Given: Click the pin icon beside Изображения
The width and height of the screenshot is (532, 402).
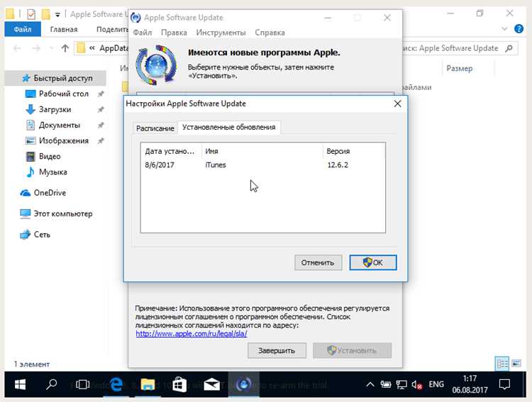Looking at the screenshot, I should coord(101,141).
